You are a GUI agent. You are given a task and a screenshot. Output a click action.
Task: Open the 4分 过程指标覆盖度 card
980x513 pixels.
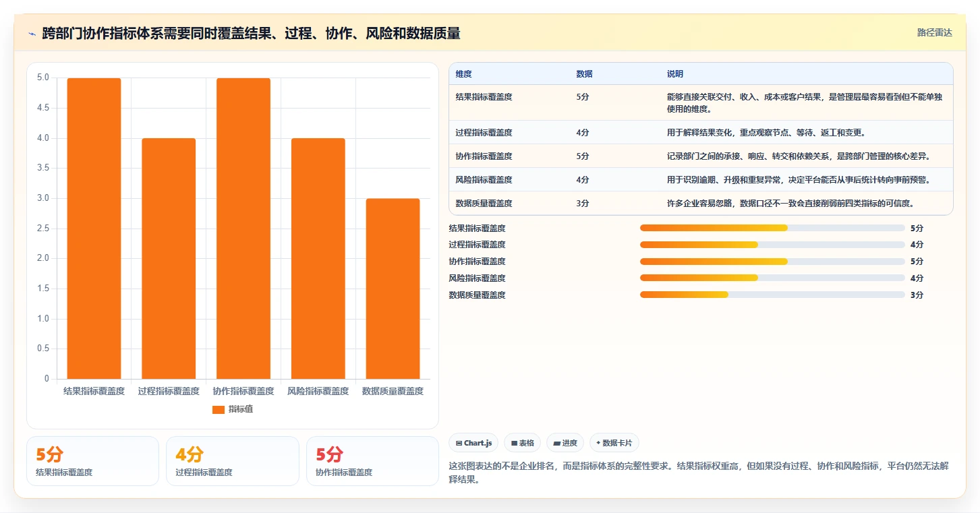click(232, 461)
